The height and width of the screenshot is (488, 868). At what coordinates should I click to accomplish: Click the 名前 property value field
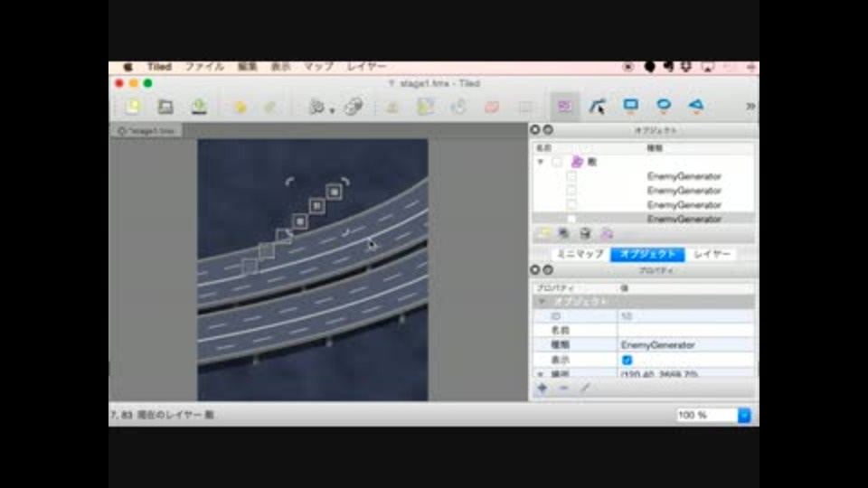[x=686, y=331]
